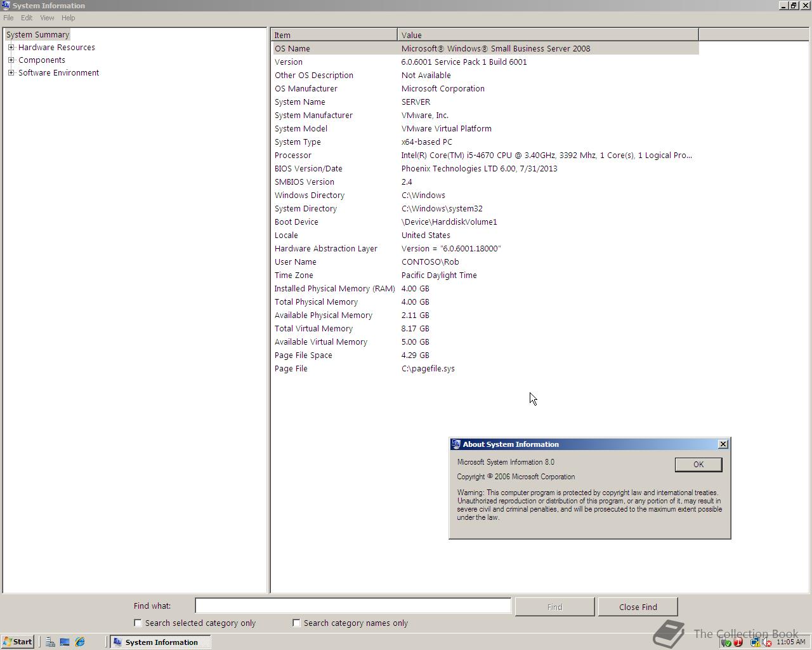Expand the Components node
This screenshot has height=650, width=812.
(x=11, y=60)
